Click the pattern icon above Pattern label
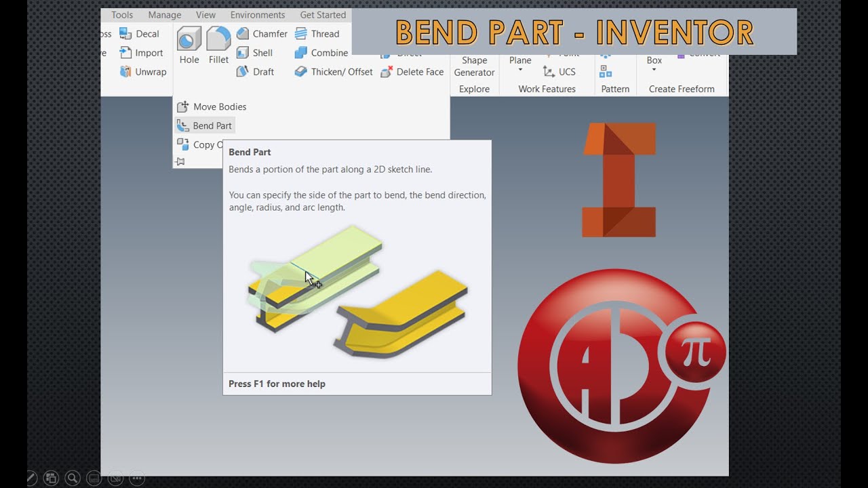 [606, 72]
